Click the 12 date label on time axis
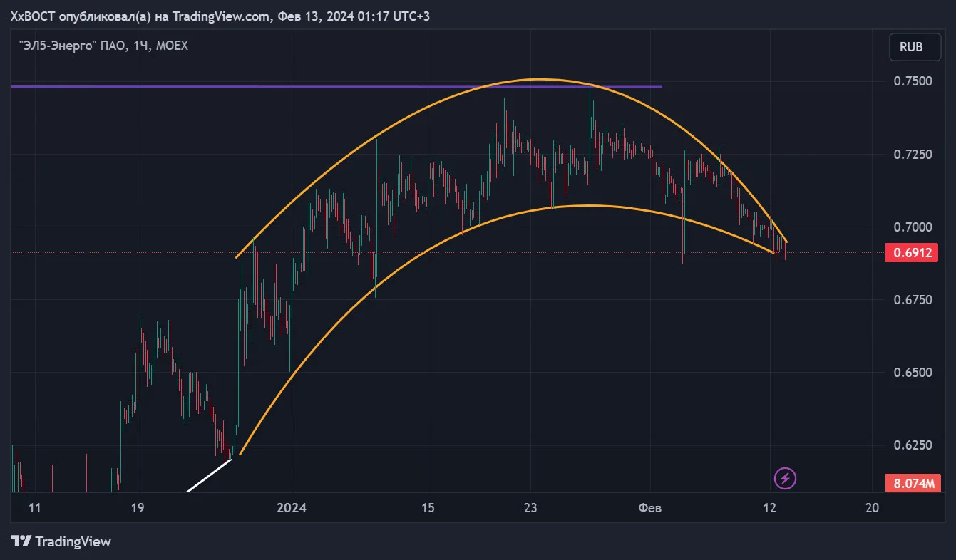 pyautogui.click(x=769, y=508)
